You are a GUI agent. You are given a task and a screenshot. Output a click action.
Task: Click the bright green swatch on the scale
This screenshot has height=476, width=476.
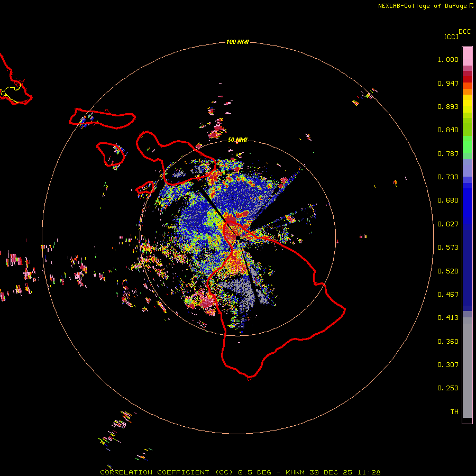(467, 144)
